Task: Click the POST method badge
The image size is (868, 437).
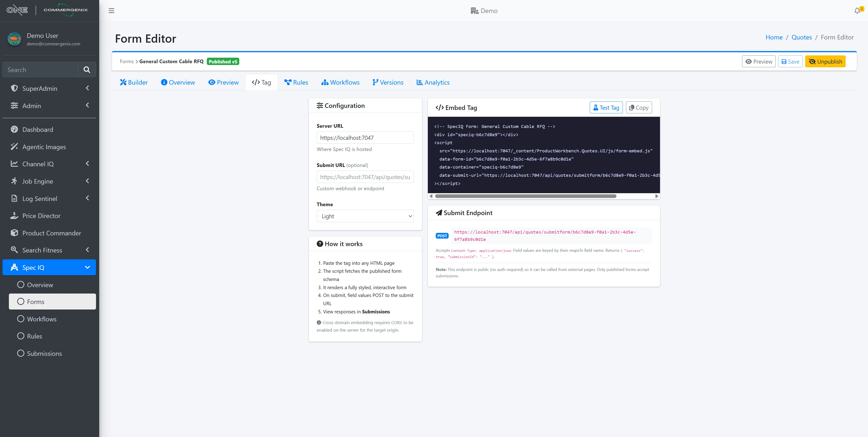Action: coord(442,236)
